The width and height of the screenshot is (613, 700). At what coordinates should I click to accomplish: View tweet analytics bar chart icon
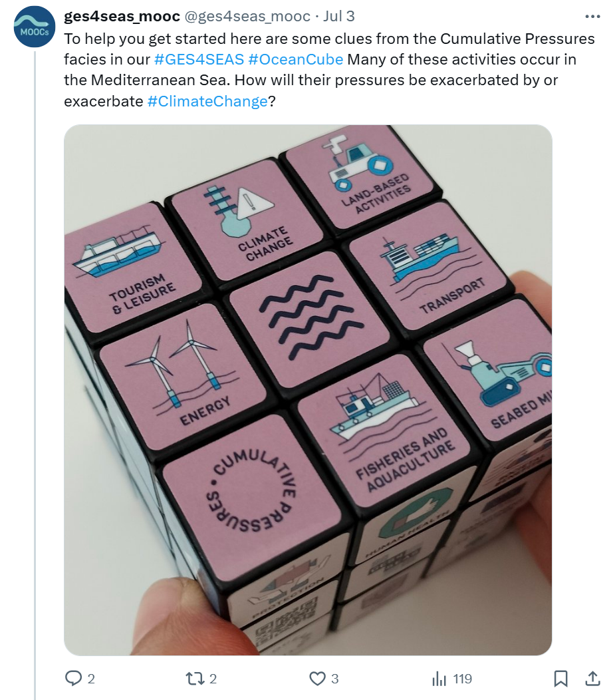439,679
